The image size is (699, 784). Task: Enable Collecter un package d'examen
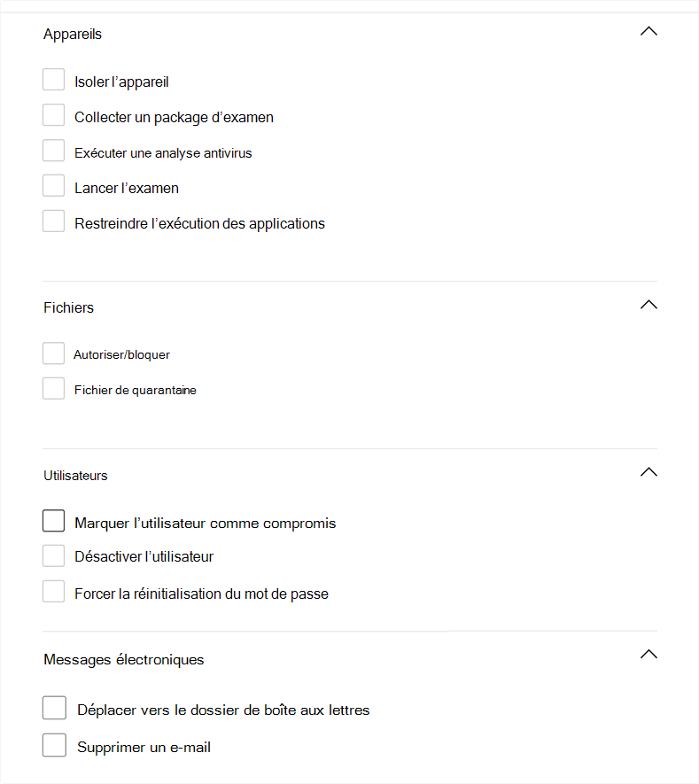(x=54, y=115)
